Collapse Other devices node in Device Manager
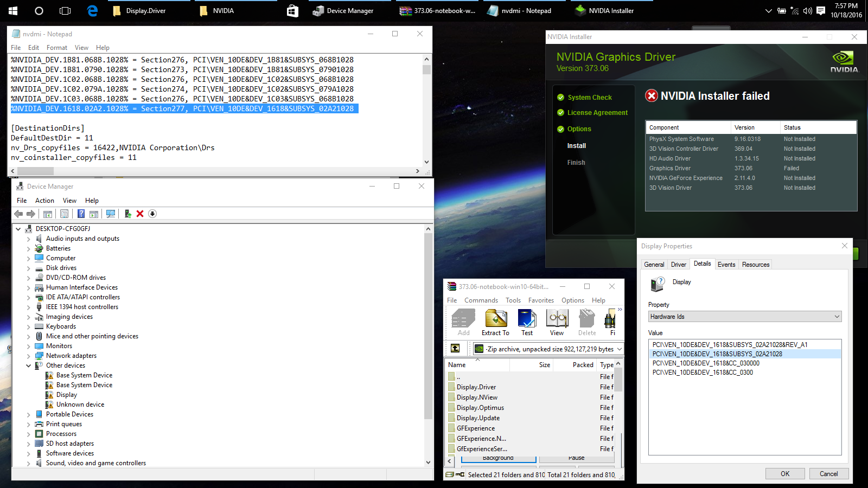The width and height of the screenshot is (868, 488). [x=28, y=365]
